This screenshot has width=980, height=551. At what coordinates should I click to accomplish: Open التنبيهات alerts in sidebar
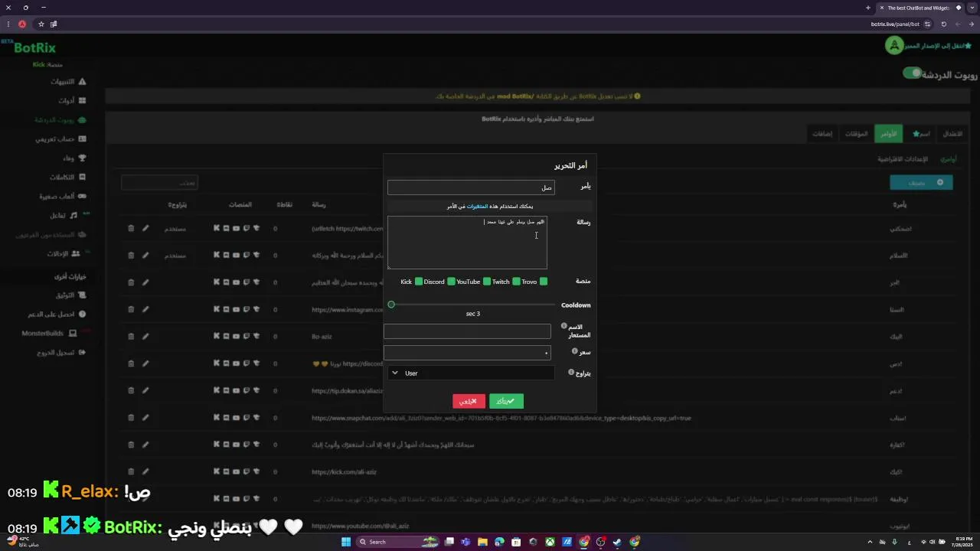tap(68, 81)
